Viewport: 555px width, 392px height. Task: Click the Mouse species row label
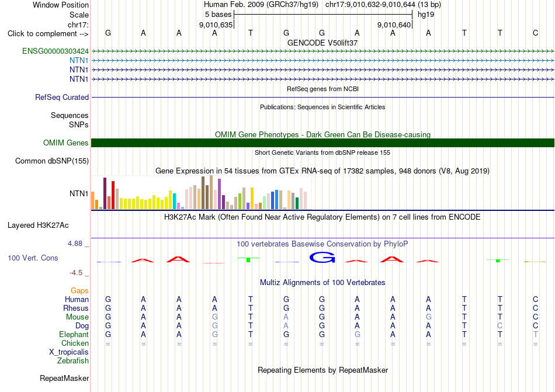(x=77, y=317)
